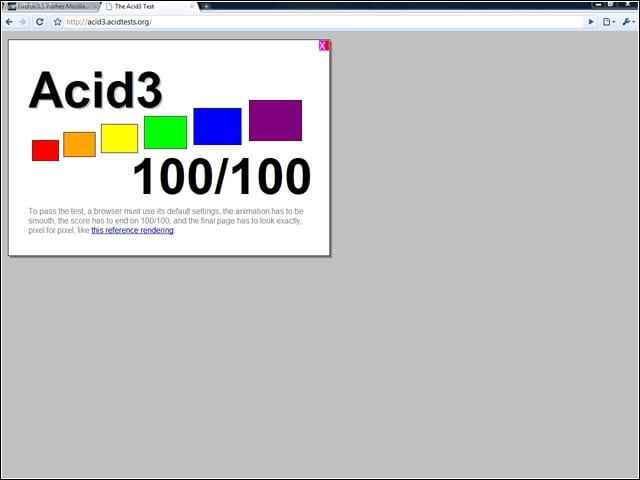
Task: Switch to the first background tab
Action: (x=51, y=7)
